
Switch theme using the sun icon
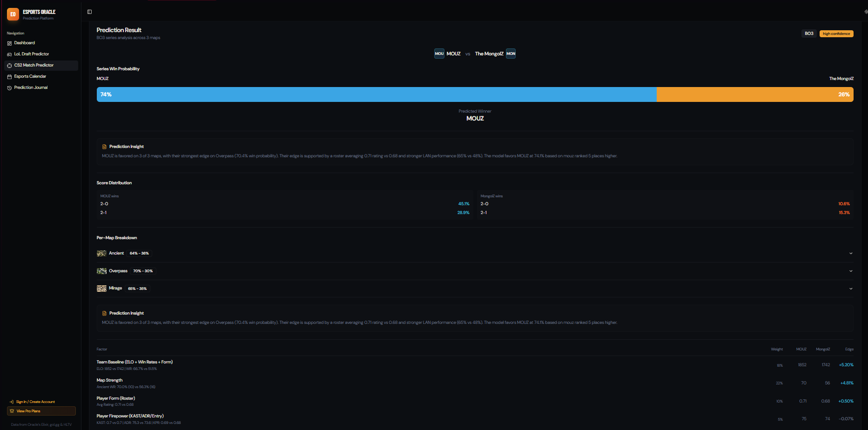click(866, 12)
